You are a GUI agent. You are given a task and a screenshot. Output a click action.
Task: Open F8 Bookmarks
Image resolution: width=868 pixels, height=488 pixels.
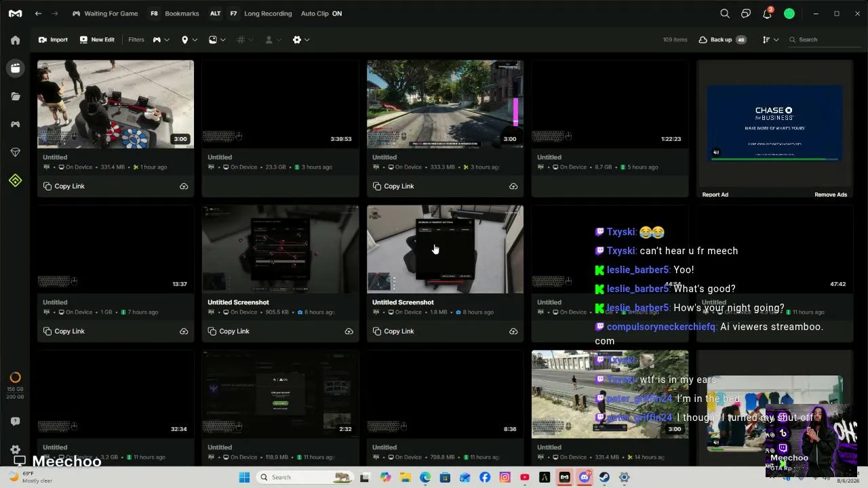click(174, 14)
